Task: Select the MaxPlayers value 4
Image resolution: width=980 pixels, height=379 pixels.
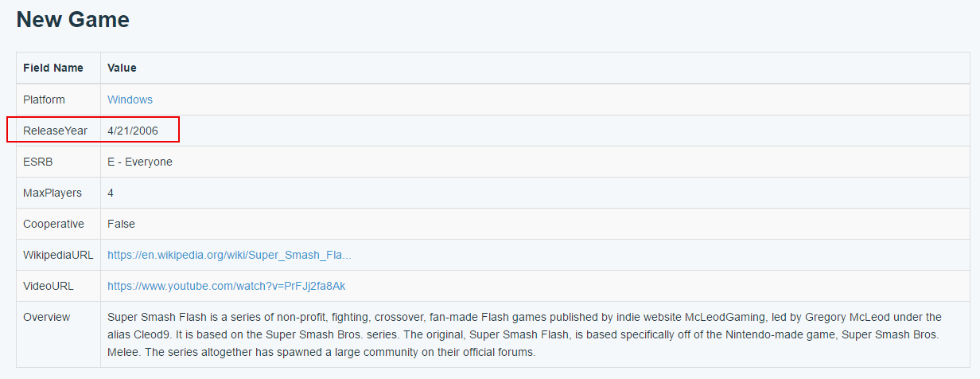Action: [x=111, y=193]
